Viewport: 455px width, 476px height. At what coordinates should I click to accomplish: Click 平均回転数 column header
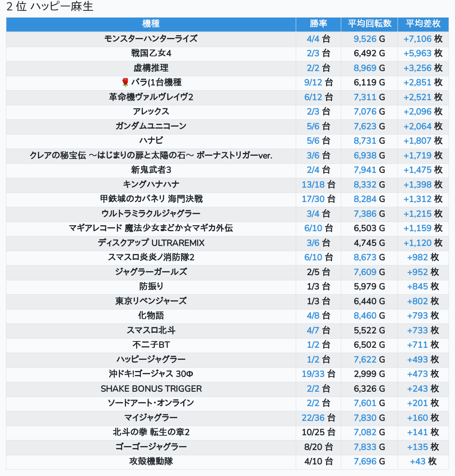click(x=369, y=24)
